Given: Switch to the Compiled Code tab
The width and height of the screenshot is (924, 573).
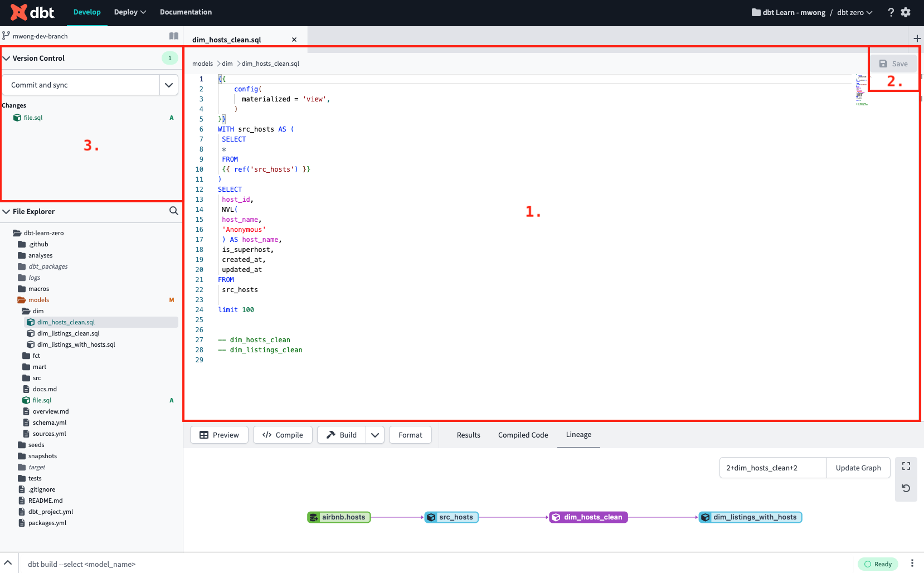Looking at the screenshot, I should (x=522, y=435).
